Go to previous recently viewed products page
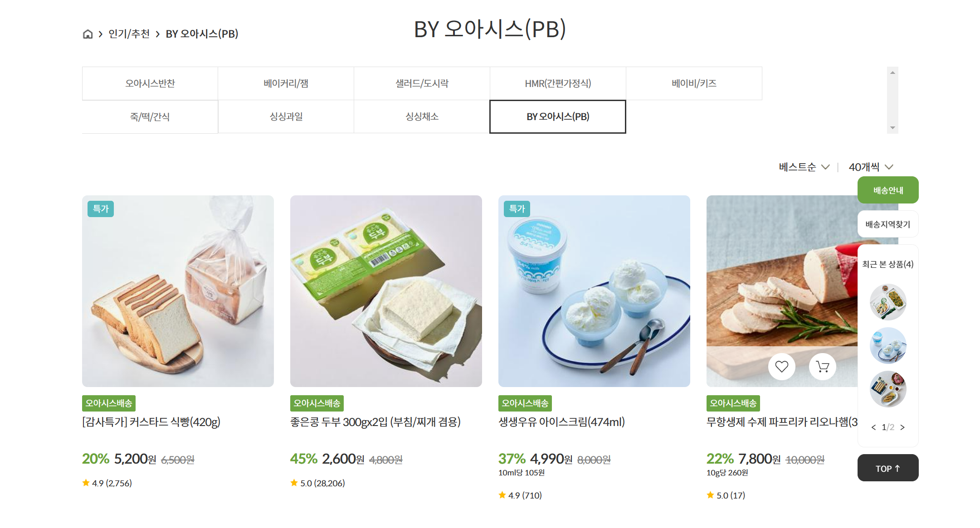980x528 pixels. (x=873, y=427)
